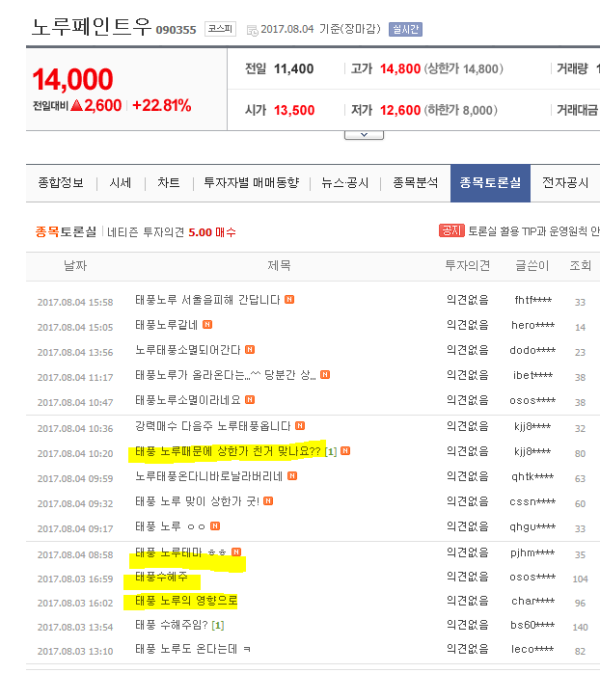Screen dimensions: 600x673
Task: Click N icon beside 노루태풍온다니바로날라버리네
Action: point(292,476)
